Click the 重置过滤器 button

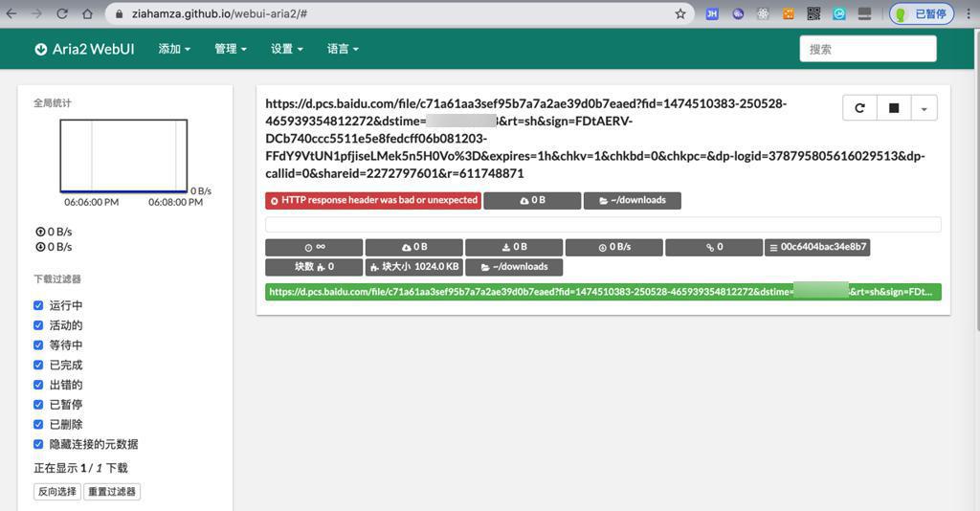click(x=112, y=492)
